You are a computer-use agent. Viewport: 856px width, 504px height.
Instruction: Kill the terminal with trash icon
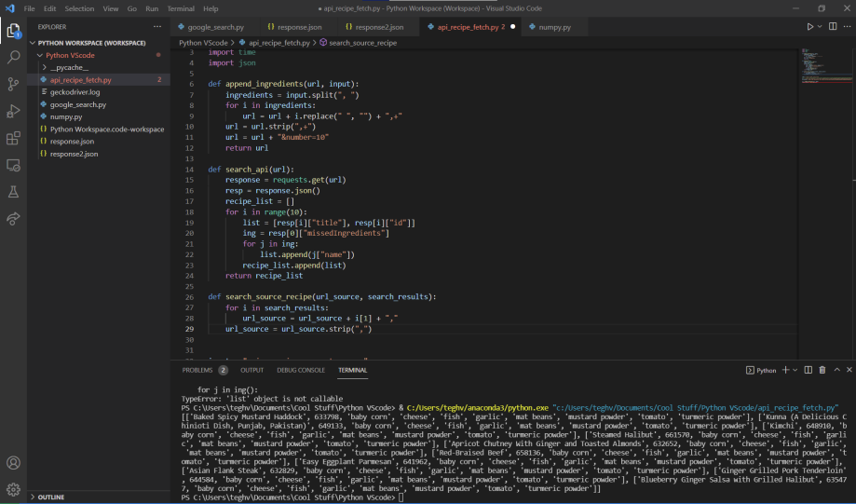tap(822, 370)
